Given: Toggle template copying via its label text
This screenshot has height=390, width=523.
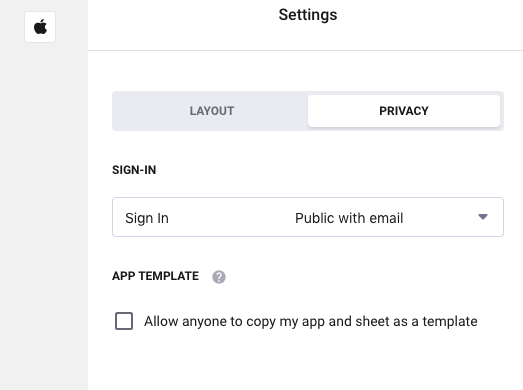Looking at the screenshot, I should coord(311,322).
